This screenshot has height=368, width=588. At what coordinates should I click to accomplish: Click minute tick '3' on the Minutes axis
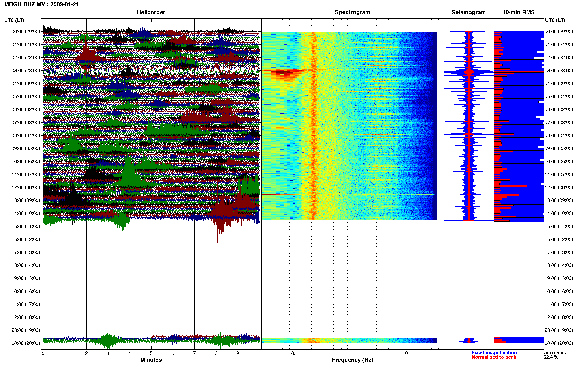[x=108, y=353]
